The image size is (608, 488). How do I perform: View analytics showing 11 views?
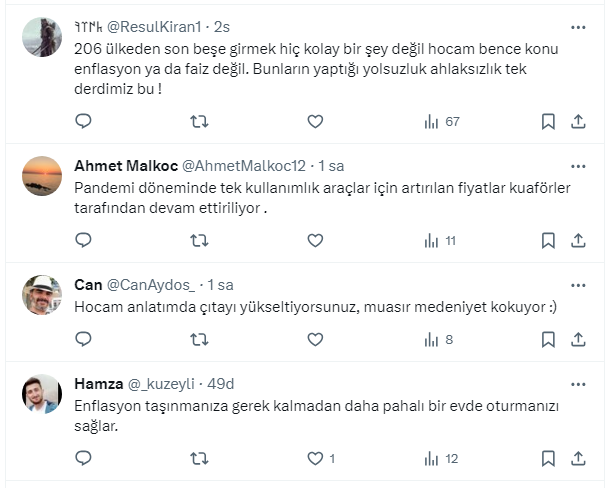440,240
